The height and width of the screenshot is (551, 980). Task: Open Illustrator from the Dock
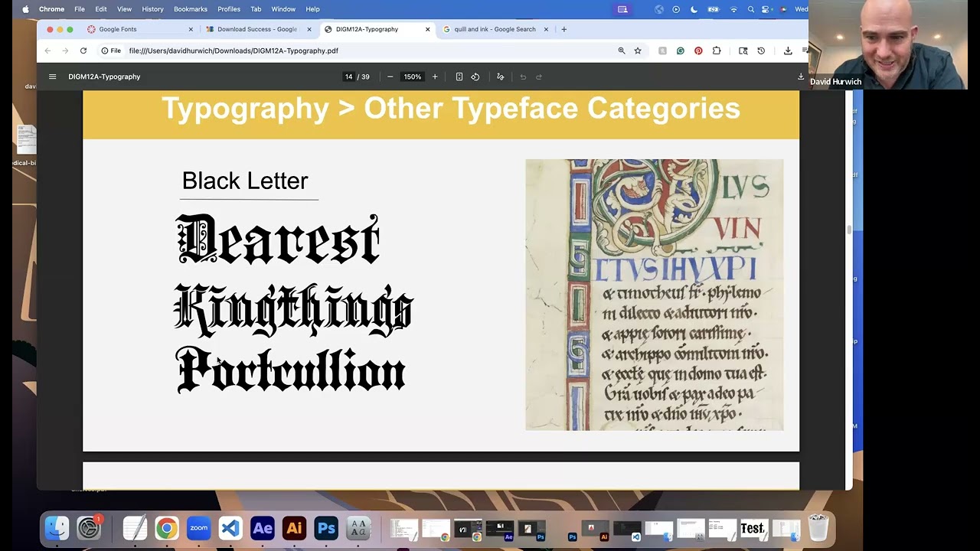pos(294,528)
